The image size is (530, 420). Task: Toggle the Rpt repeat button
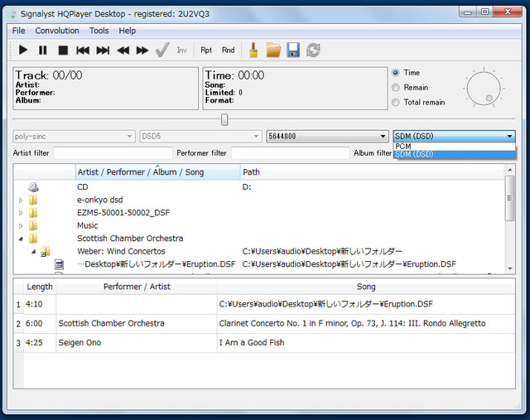206,51
